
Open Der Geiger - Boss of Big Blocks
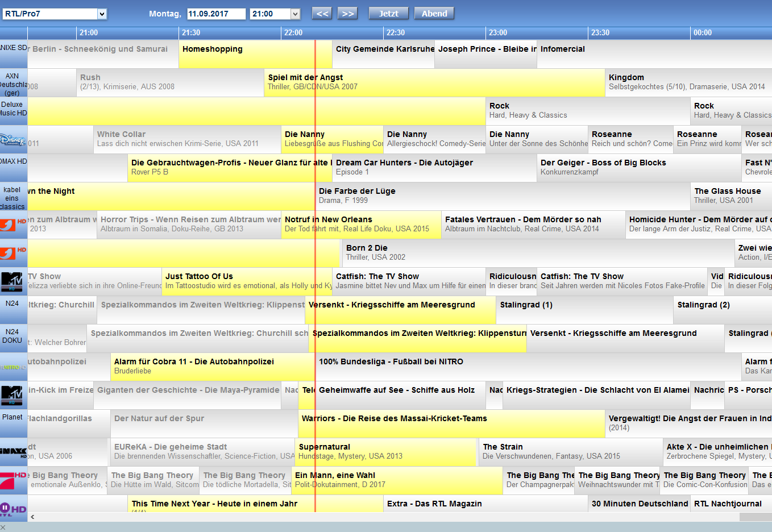tap(639, 168)
